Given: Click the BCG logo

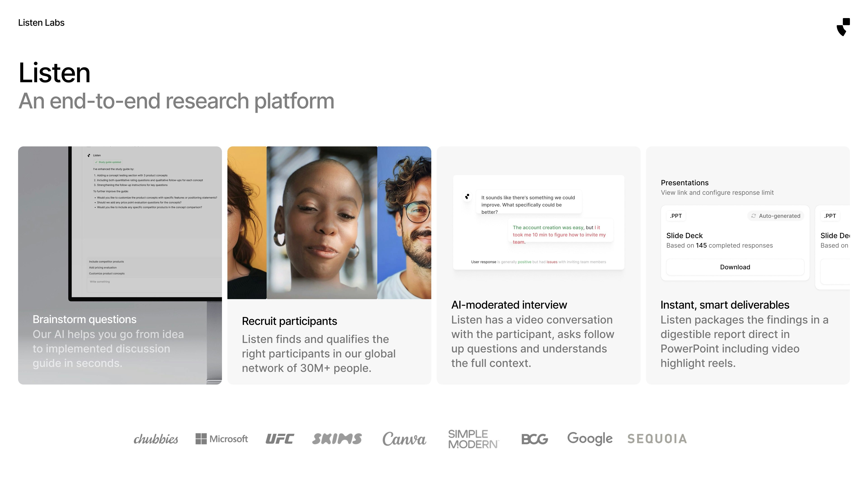Looking at the screenshot, I should coord(534,439).
